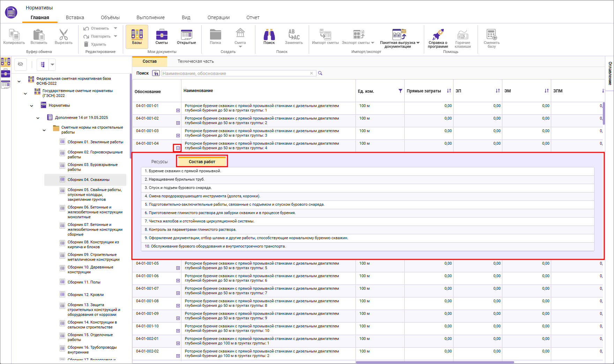This screenshot has height=364, width=614.
Task: Click the horizontal scrollbar at table bottom
Action: (434, 362)
